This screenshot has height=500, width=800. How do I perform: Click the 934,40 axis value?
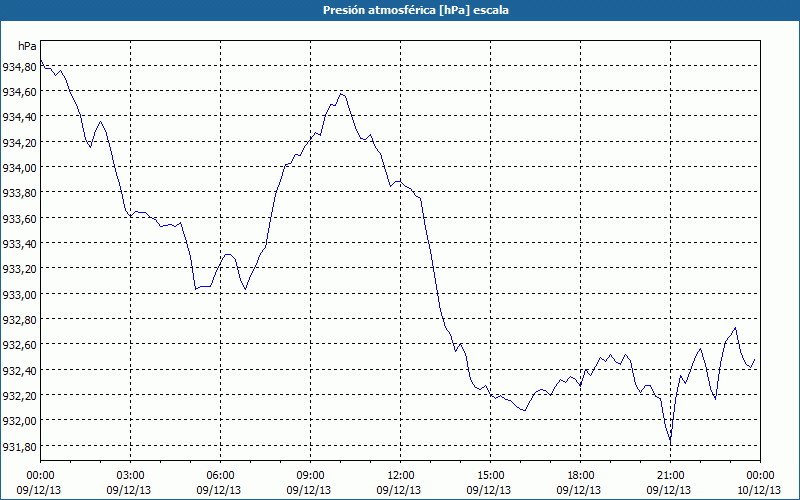coord(19,117)
